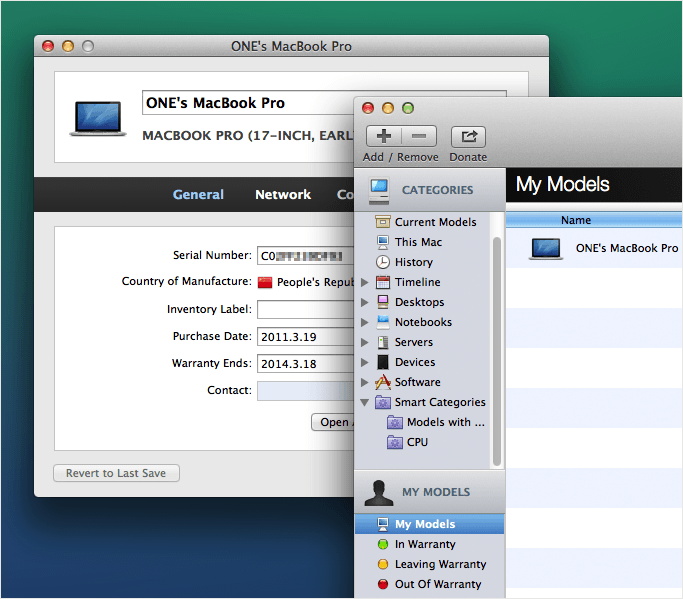Click the Purchase Date field
Screen dimensions: 683x599
(306, 337)
